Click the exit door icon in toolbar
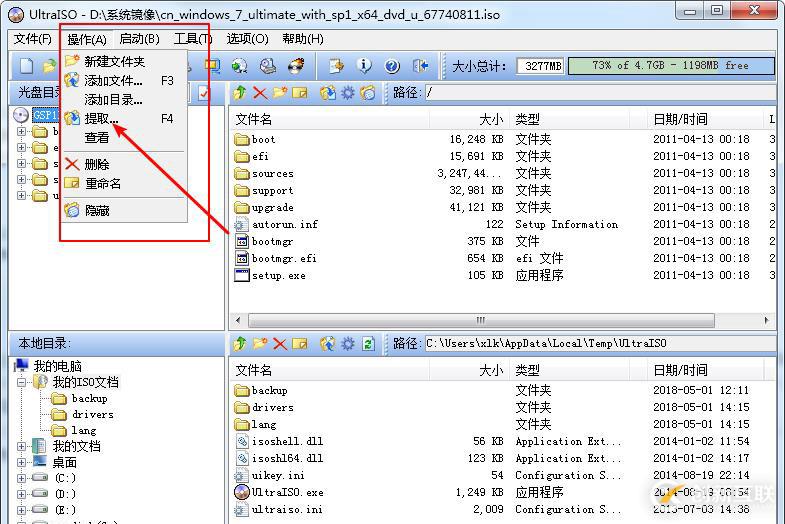This screenshot has width=785, height=524. (x=420, y=66)
